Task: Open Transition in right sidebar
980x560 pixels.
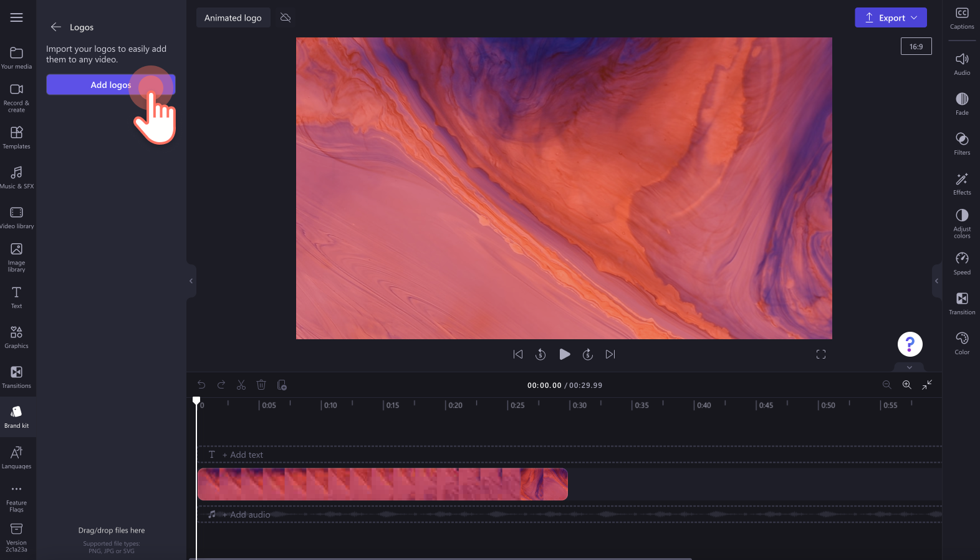Action: point(962,303)
